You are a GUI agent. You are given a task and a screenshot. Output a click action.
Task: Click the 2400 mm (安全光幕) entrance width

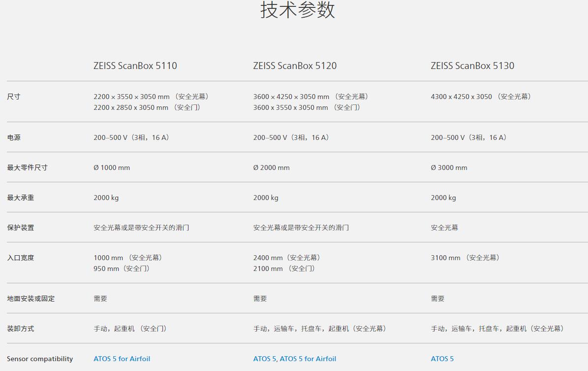287,258
